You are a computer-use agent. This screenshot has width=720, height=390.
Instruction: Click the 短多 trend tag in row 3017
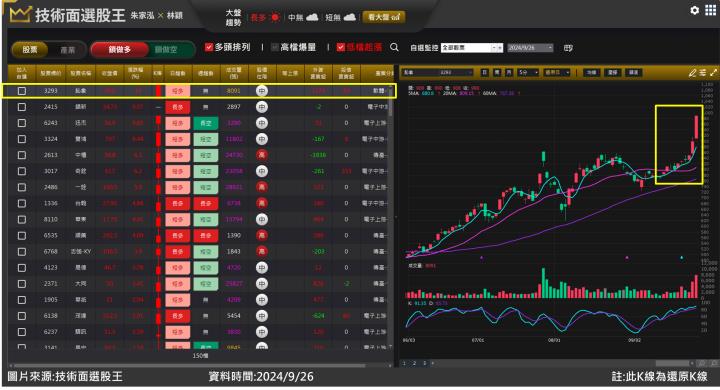point(178,171)
